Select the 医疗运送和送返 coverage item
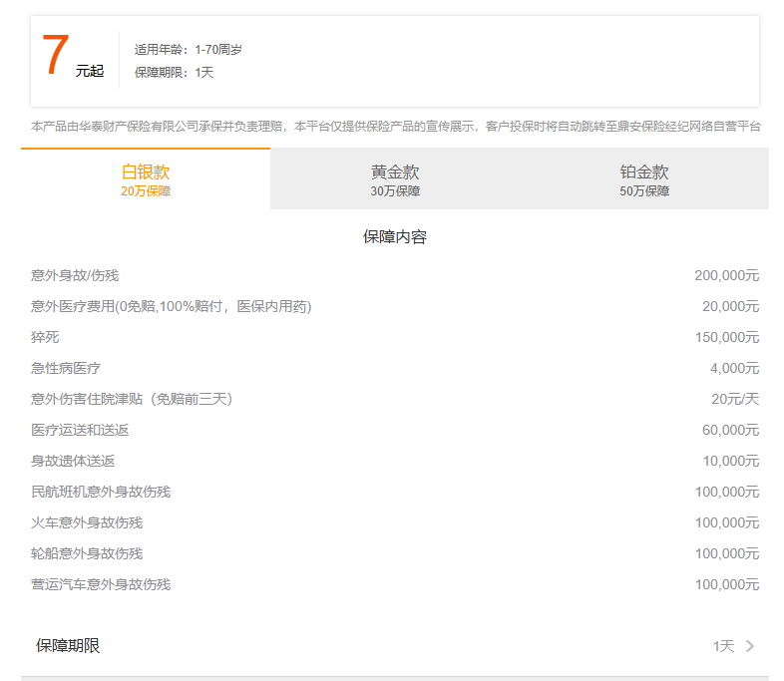The height and width of the screenshot is (681, 784). (x=80, y=430)
